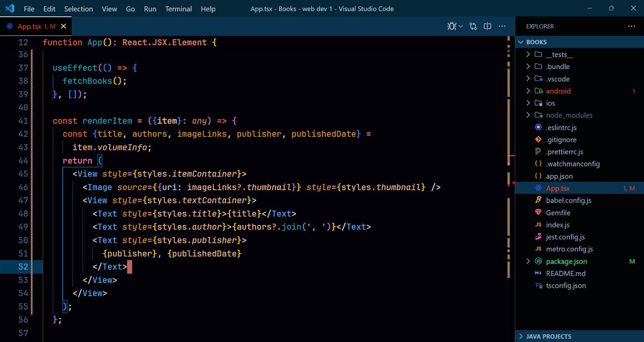Click the android folder problem count badge

(x=634, y=91)
